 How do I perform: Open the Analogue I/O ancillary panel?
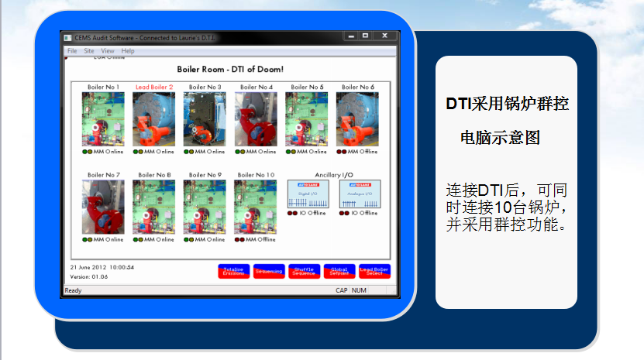click(360, 194)
